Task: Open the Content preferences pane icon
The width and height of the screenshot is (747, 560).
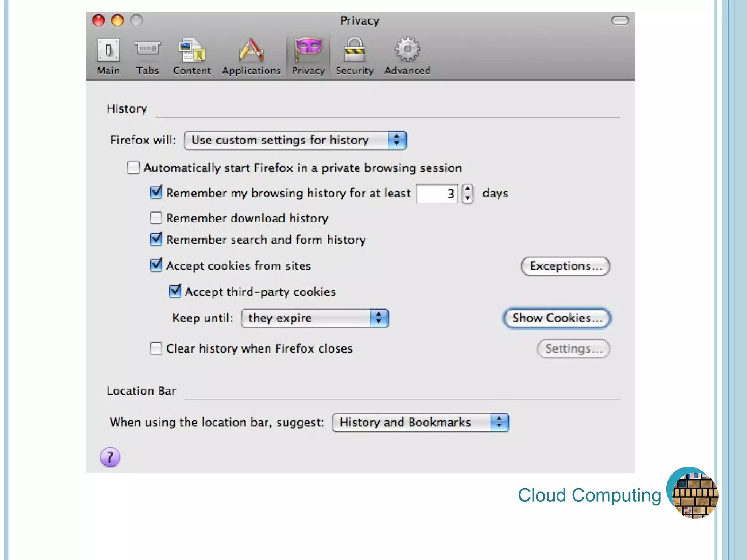Action: pos(192,50)
